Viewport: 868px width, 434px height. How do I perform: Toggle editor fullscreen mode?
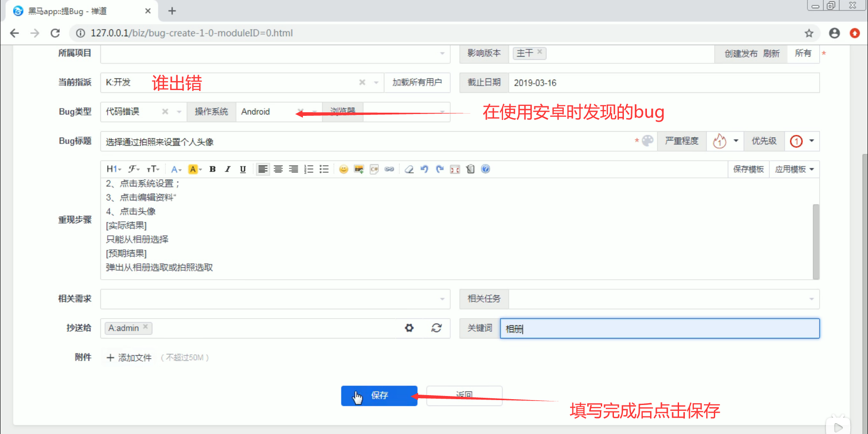click(x=455, y=169)
